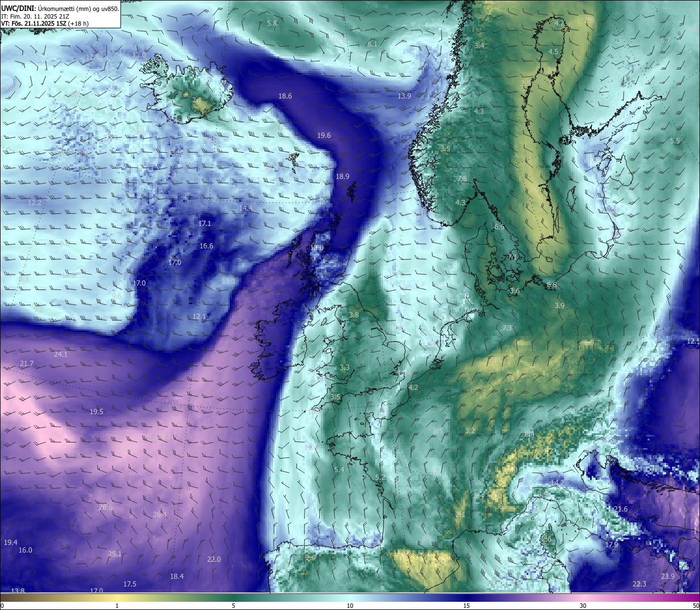Click the 18.6 value east of Iceland
The height and width of the screenshot is (610, 700).
tap(285, 96)
